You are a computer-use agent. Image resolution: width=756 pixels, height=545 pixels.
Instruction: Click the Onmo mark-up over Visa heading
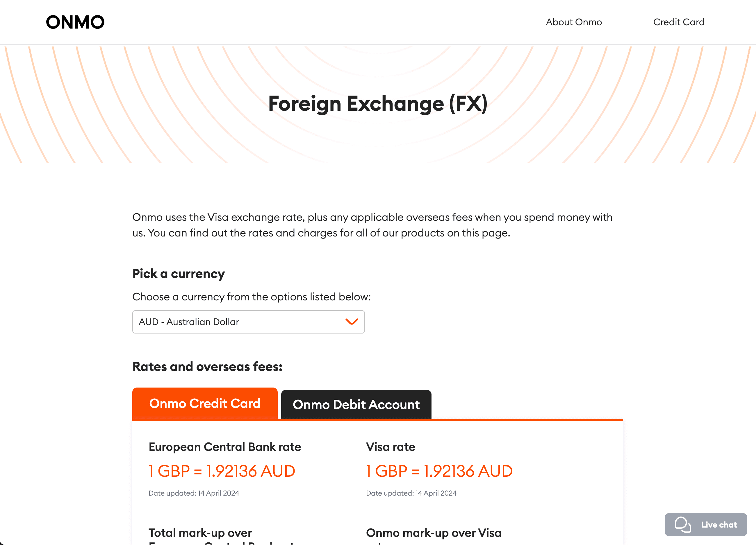pos(433,533)
